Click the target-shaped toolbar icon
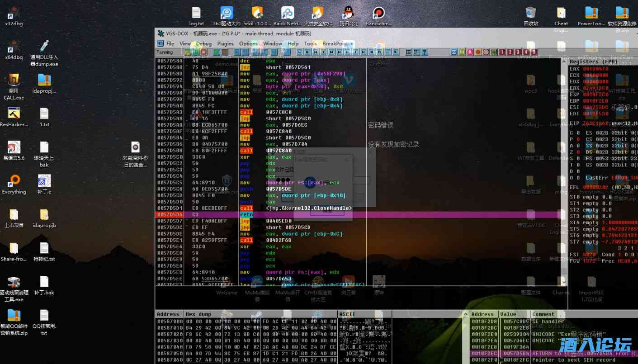Screen dimensions: 638x364 [x=486, y=52]
